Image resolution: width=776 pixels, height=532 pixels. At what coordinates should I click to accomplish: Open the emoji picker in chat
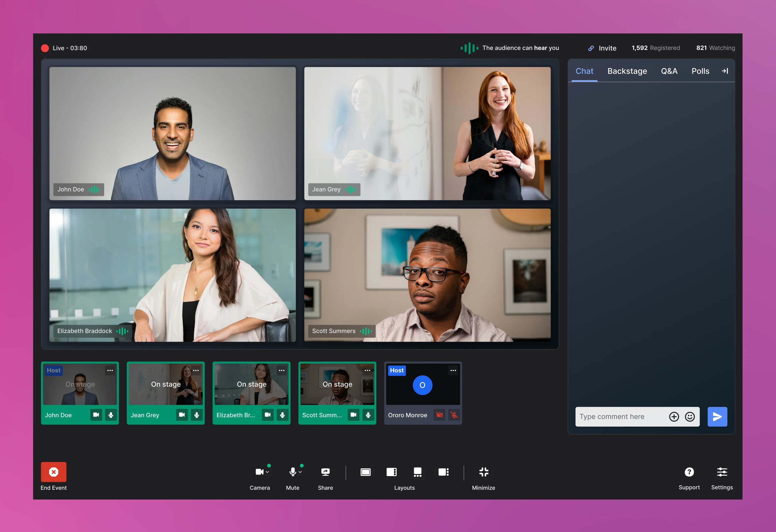coord(689,417)
